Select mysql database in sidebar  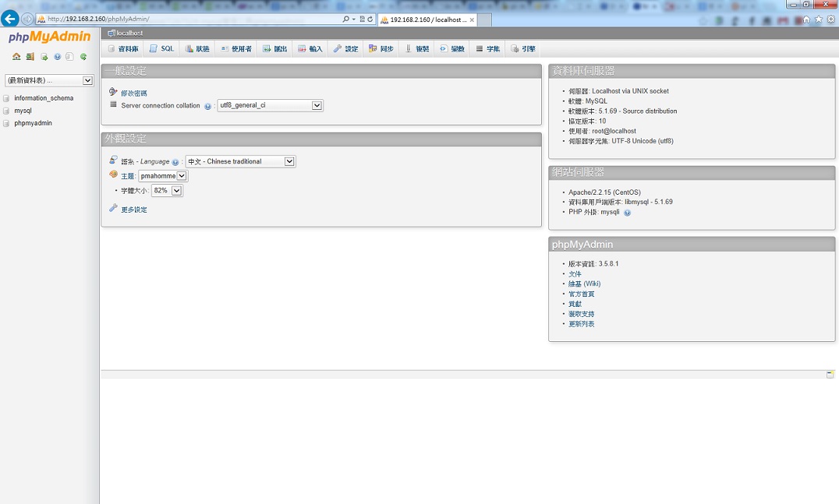23,111
